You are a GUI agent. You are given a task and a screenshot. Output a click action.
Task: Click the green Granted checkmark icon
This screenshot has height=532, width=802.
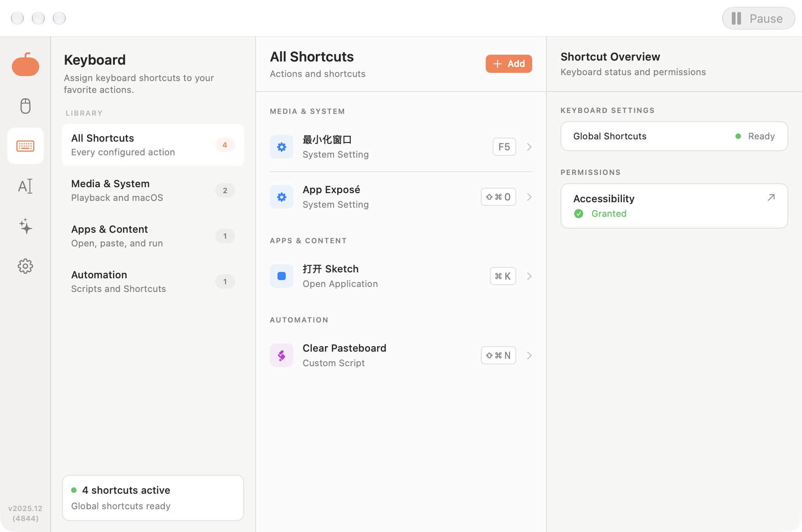pos(579,214)
